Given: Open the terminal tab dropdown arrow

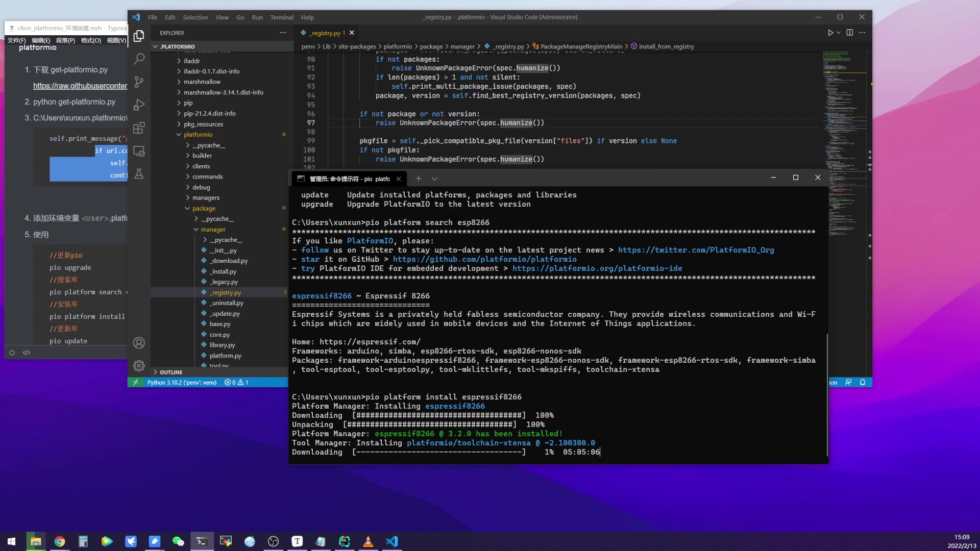Looking at the screenshot, I should click(435, 179).
